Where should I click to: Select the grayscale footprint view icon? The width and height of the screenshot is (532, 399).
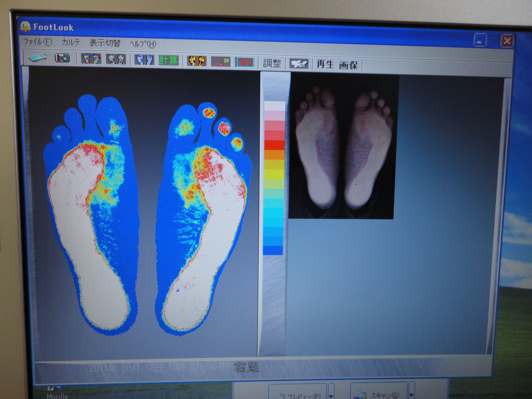click(116, 59)
